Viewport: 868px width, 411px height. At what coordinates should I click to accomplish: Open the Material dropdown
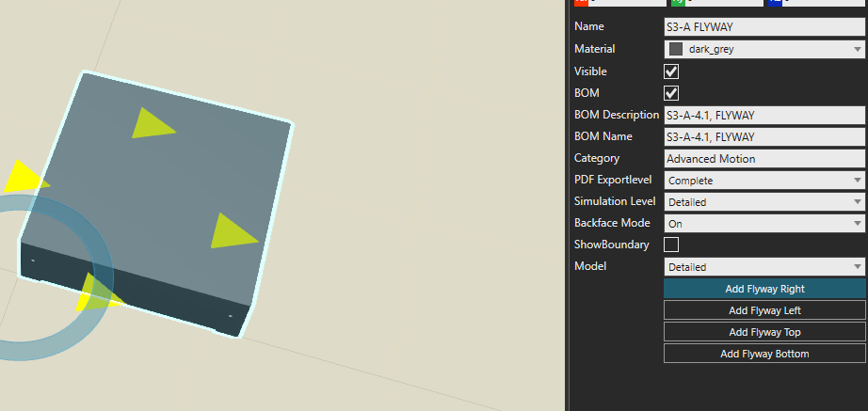764,49
